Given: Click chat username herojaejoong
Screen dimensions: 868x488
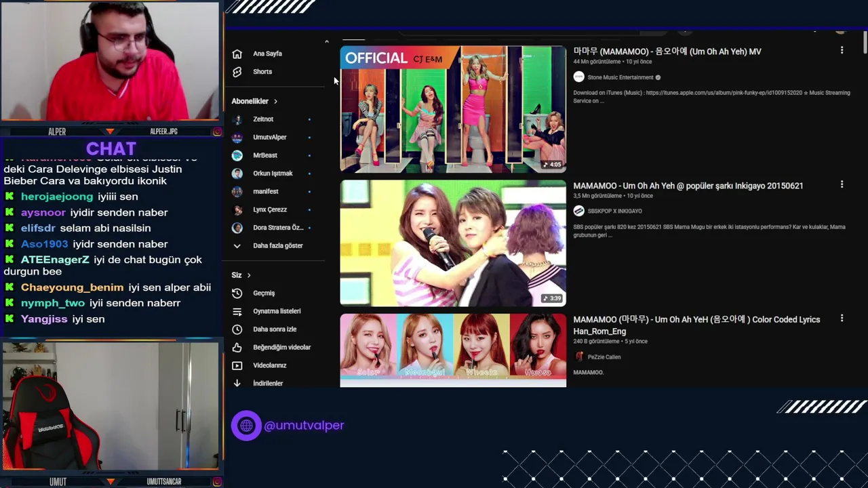Looking at the screenshot, I should (57, 197).
